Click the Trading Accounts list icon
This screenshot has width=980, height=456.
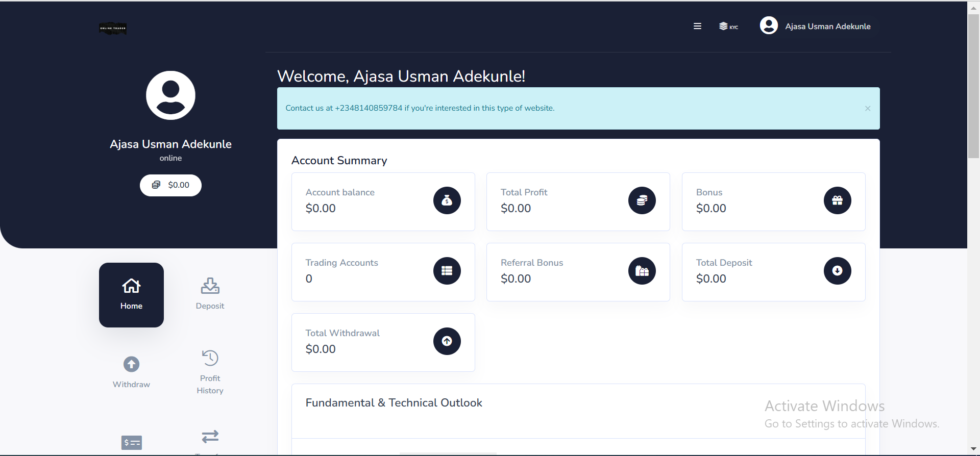(447, 271)
